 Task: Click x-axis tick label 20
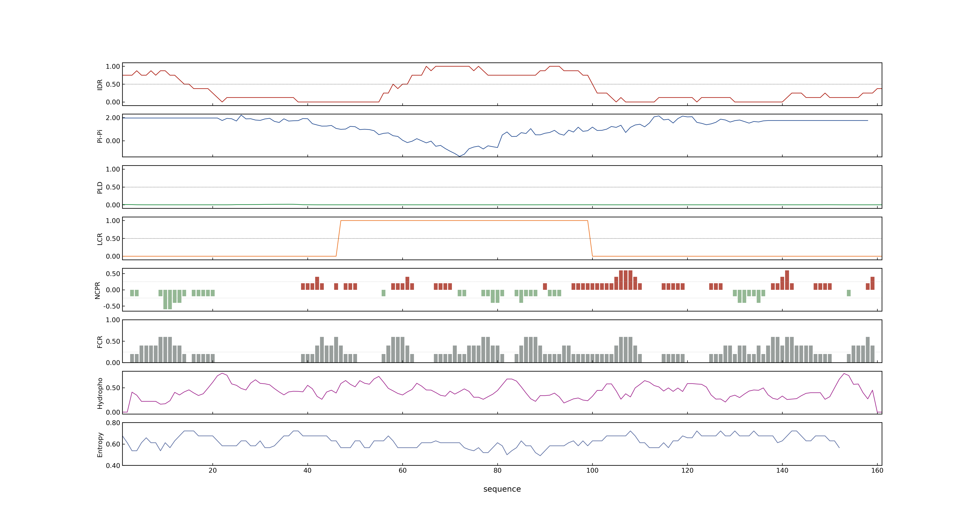click(213, 470)
